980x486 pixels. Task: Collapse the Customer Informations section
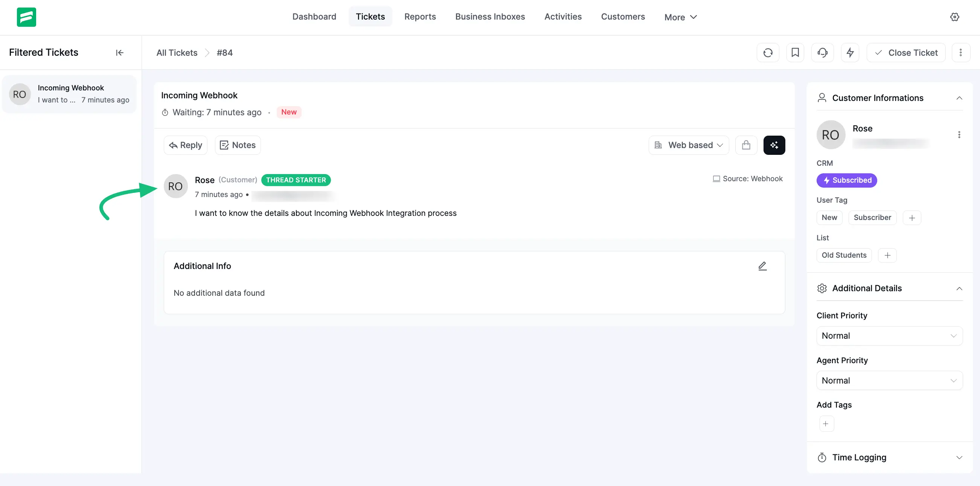click(959, 98)
